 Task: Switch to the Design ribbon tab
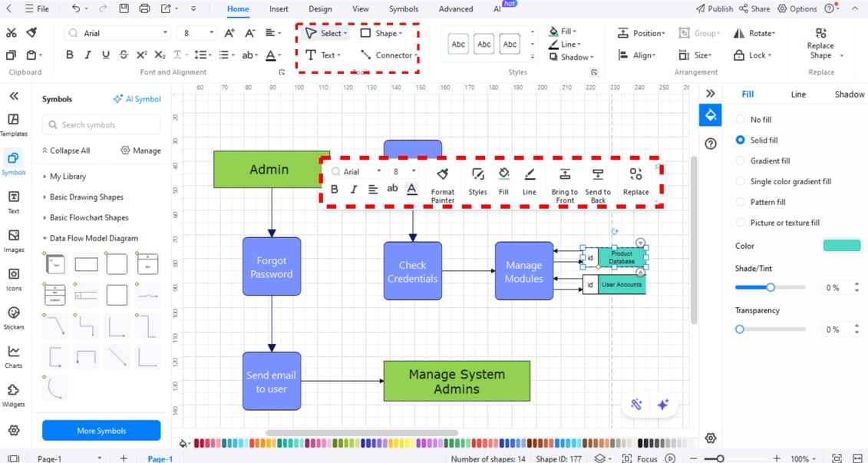(x=321, y=9)
